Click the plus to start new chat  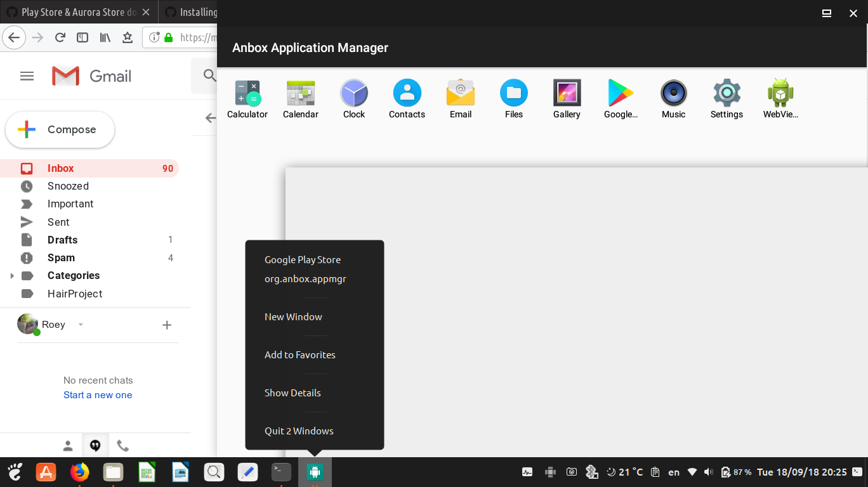pos(167,325)
